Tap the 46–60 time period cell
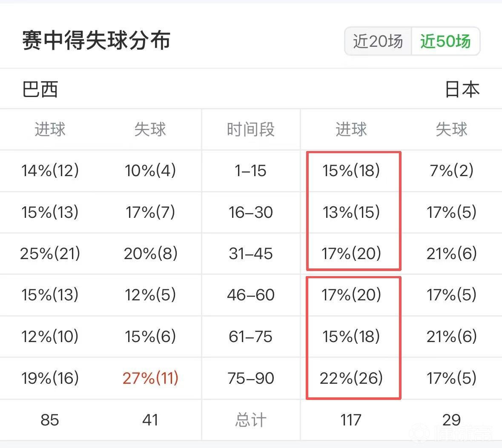Viewport: 502px width, 448px height. tap(251, 295)
